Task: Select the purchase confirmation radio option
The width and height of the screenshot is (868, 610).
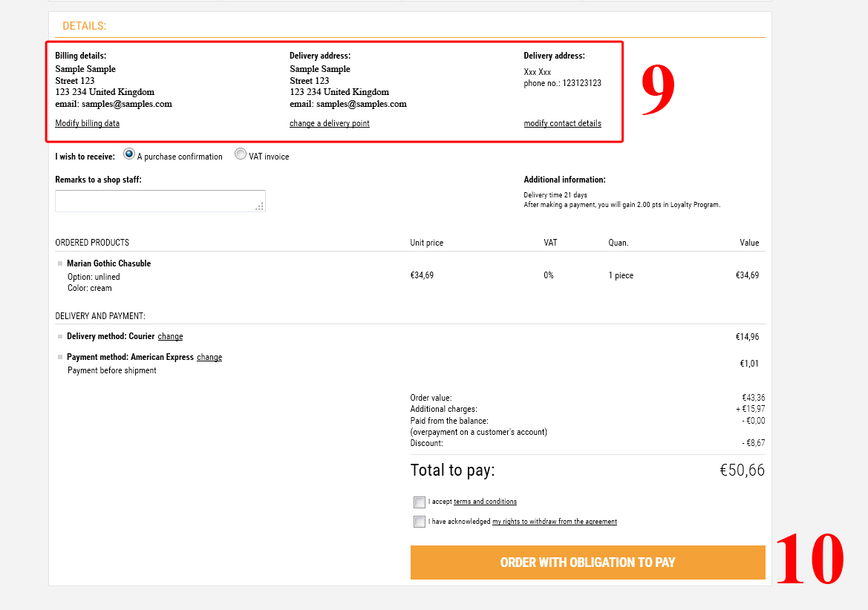Action: (129, 154)
